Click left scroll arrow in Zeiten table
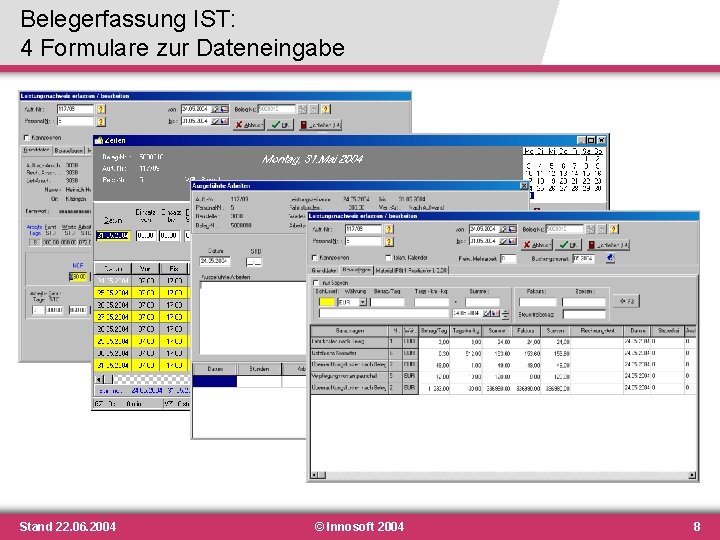Viewport: 720px width, 540px height. click(98, 379)
